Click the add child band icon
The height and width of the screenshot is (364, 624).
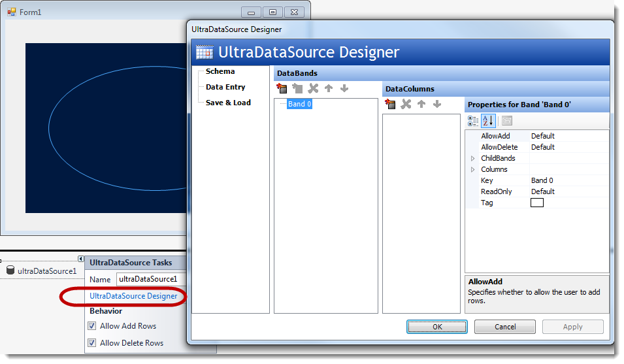[x=298, y=88]
